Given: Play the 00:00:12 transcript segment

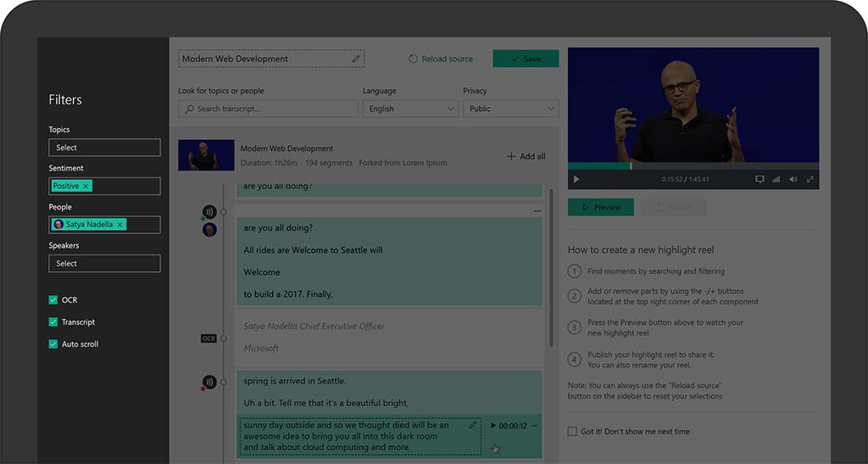Looking at the screenshot, I should click(x=493, y=426).
